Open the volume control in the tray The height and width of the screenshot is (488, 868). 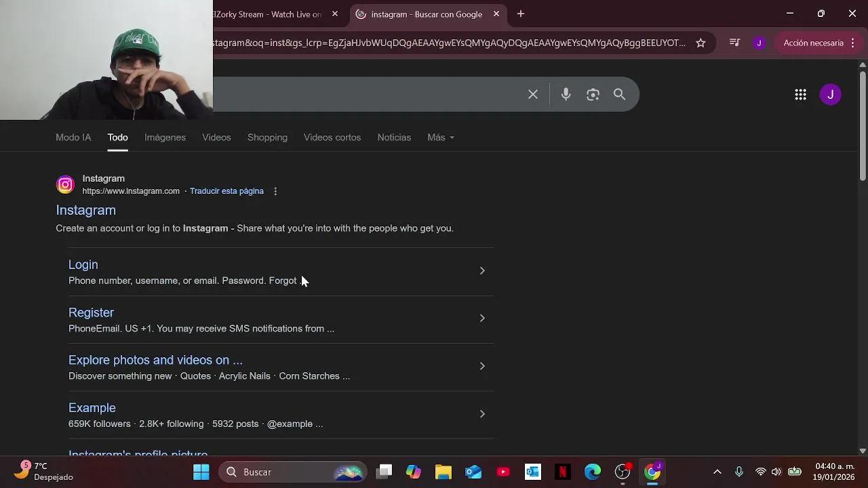tap(776, 472)
